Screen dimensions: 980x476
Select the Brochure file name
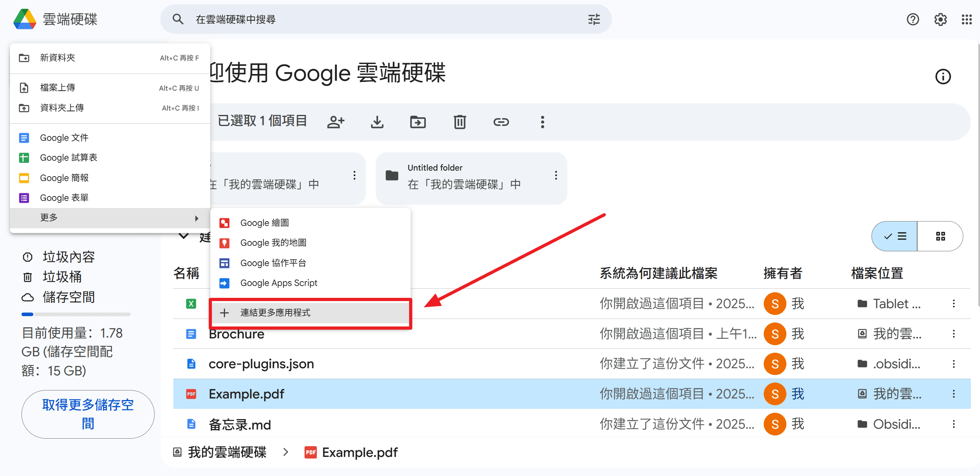click(237, 334)
